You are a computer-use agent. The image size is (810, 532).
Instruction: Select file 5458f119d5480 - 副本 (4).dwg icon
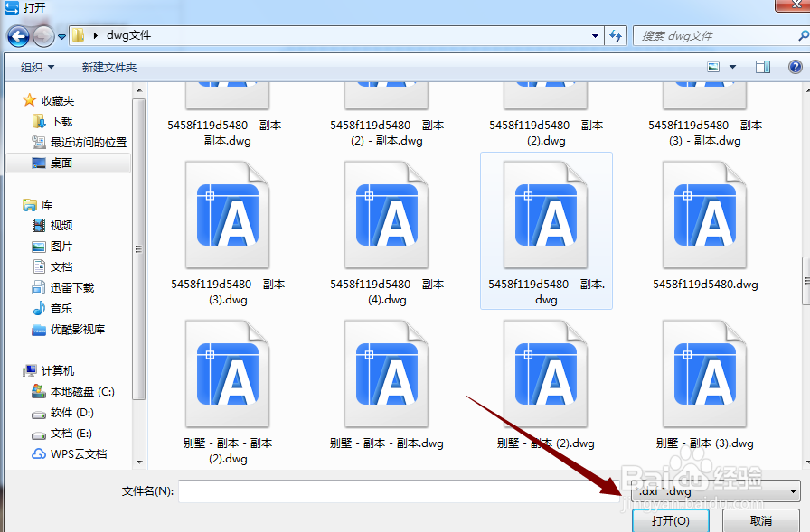tap(386, 215)
